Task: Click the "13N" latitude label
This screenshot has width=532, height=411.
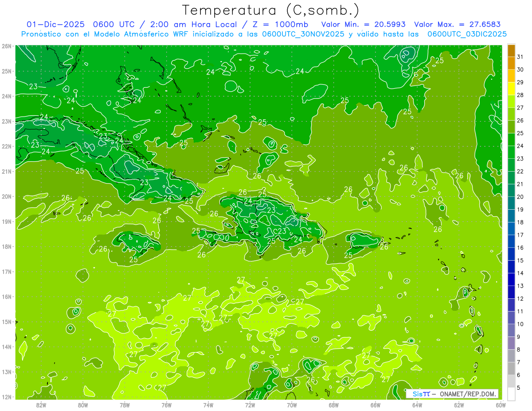Action: [7, 372]
